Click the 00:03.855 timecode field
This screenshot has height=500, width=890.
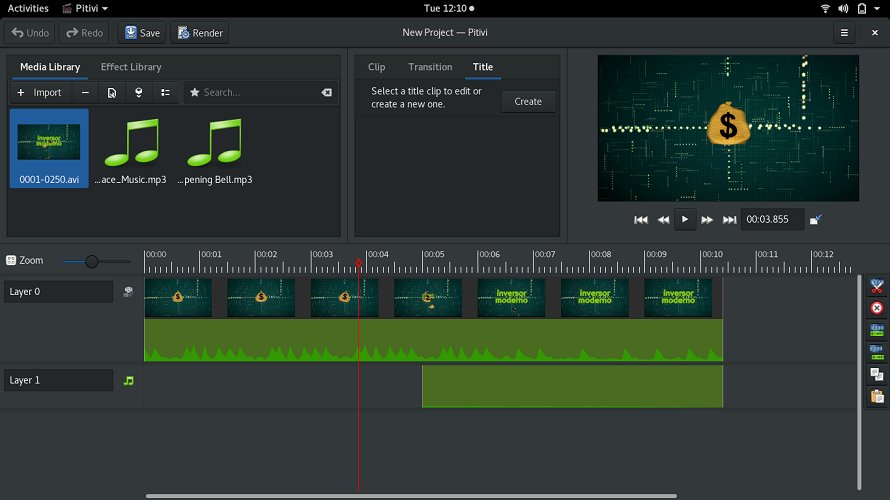(772, 220)
